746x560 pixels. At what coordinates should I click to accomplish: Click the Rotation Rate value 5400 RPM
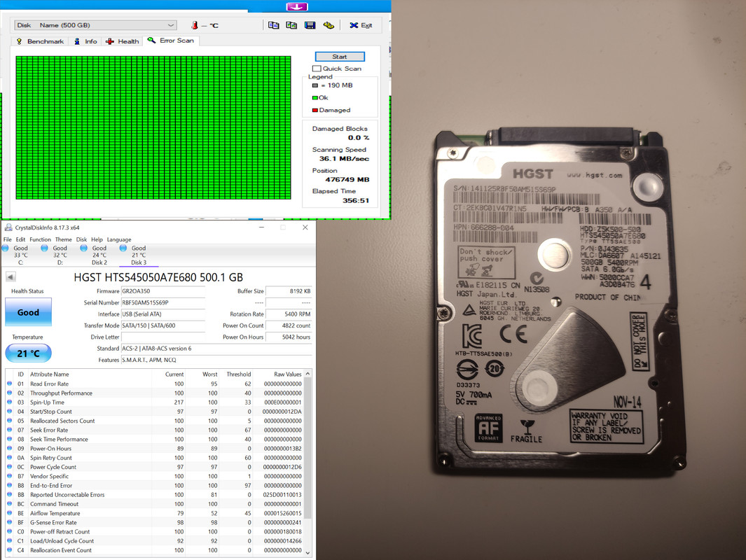point(289,314)
